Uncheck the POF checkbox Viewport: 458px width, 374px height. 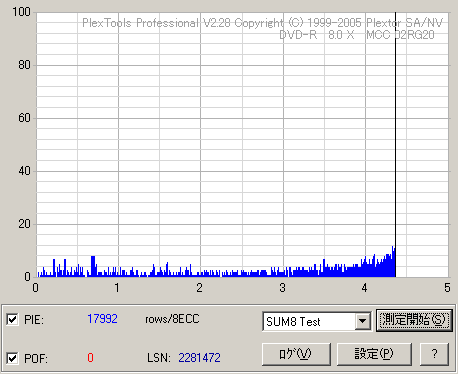pyautogui.click(x=12, y=358)
